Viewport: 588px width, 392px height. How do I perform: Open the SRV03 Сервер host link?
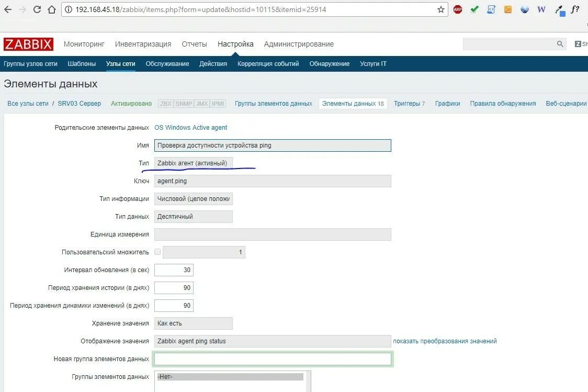(x=79, y=104)
